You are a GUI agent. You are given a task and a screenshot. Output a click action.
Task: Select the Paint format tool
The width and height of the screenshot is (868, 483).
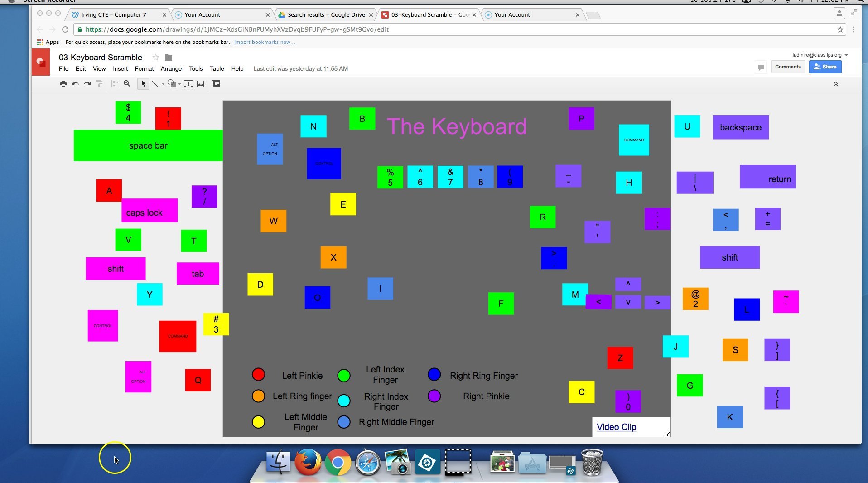click(99, 84)
